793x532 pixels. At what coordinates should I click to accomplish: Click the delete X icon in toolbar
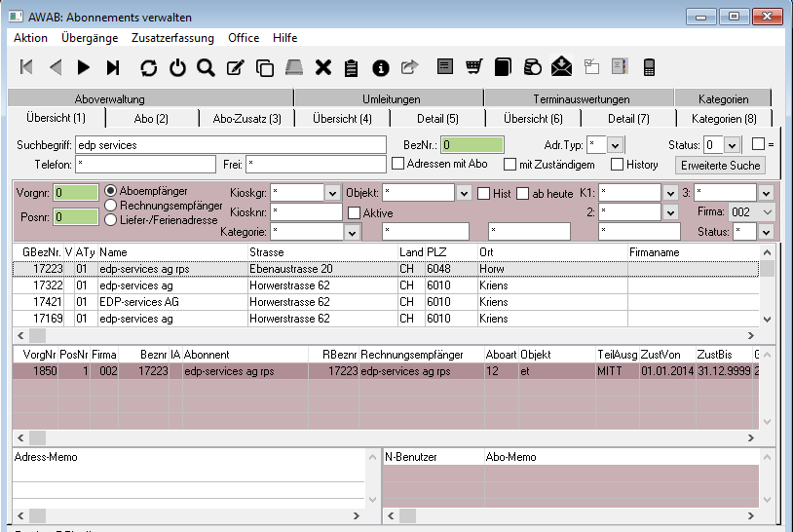coord(323,67)
